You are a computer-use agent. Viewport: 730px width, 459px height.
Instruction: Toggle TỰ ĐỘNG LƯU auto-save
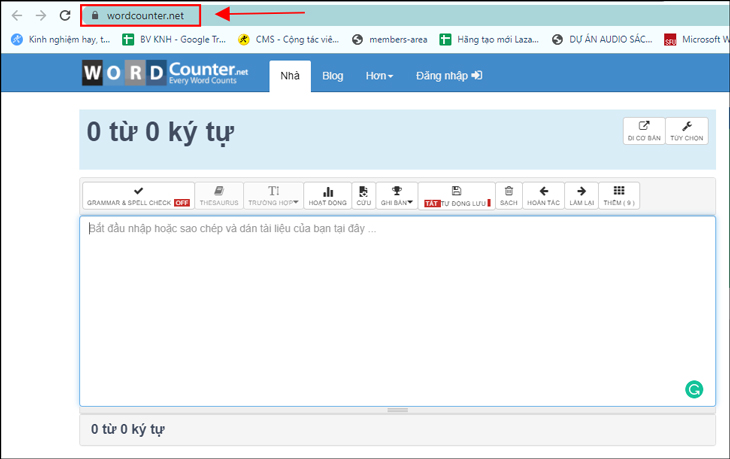[x=457, y=196]
